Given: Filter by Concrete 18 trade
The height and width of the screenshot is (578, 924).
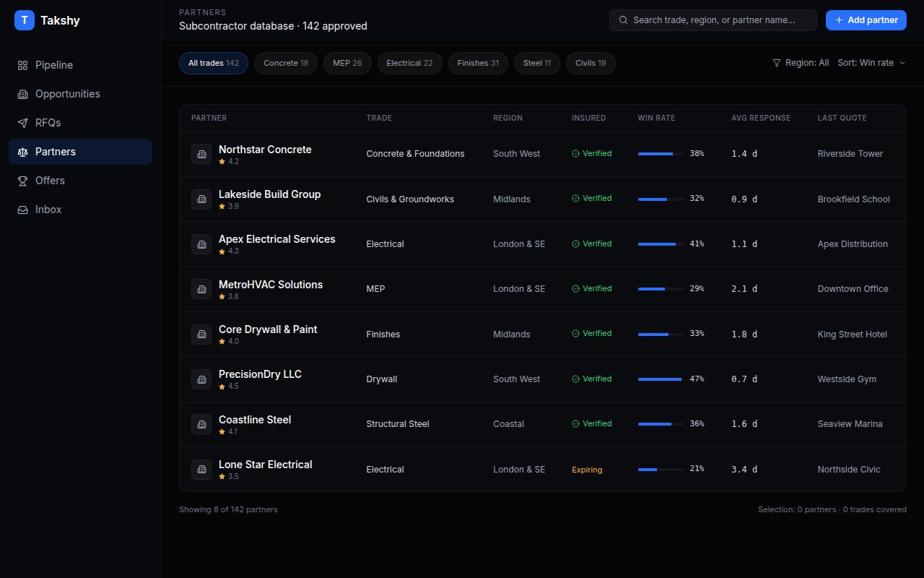Looking at the screenshot, I should coord(286,63).
